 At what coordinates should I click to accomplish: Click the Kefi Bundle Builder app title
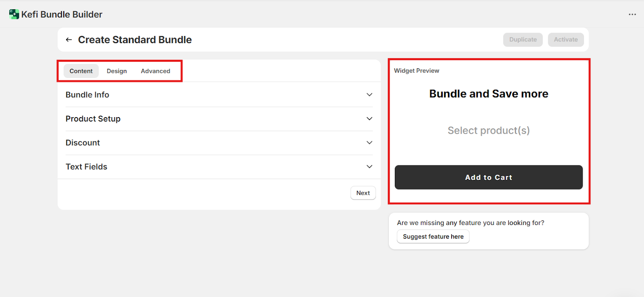[62, 14]
